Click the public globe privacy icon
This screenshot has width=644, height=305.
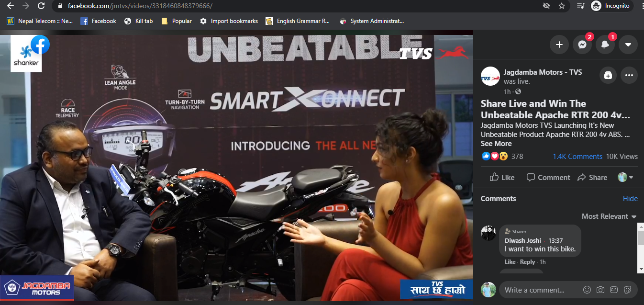[x=518, y=91]
